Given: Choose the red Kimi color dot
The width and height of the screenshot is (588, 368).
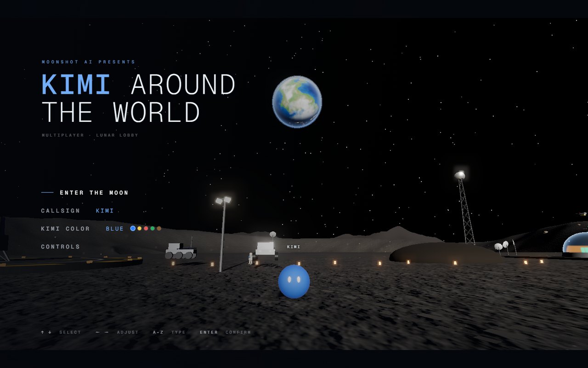Looking at the screenshot, I should pyautogui.click(x=146, y=228).
